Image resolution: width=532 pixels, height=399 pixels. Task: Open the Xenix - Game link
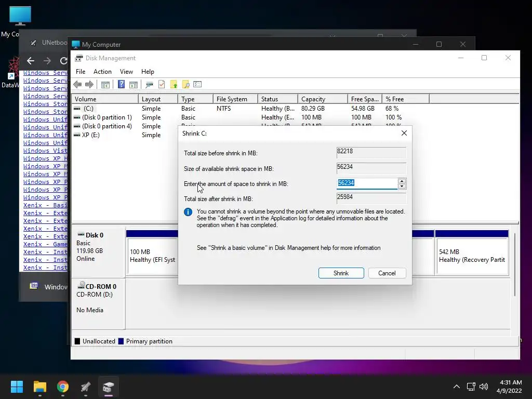[45, 244]
